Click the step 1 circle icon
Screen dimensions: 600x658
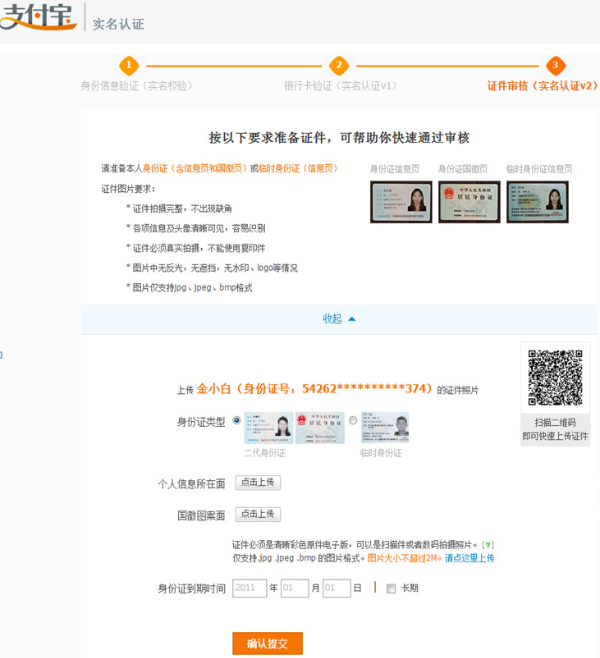click(x=129, y=65)
